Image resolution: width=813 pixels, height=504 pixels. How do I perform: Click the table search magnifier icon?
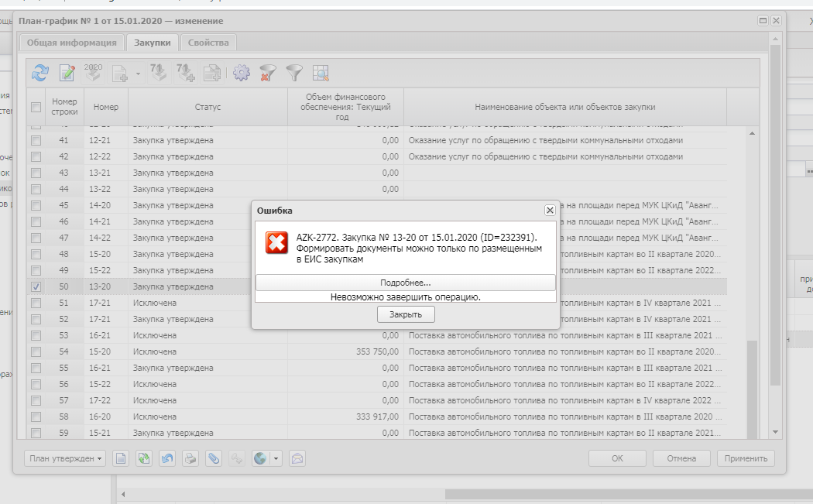point(321,73)
